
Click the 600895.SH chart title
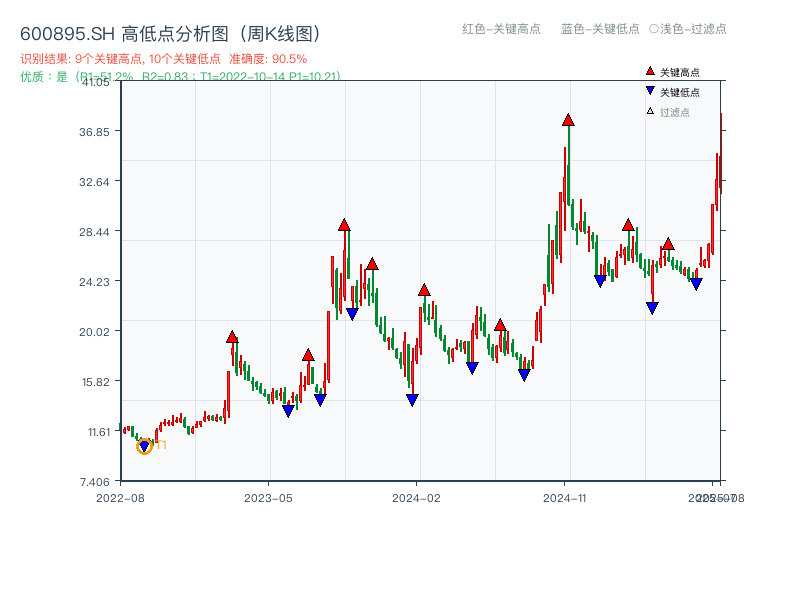pyautogui.click(x=170, y=32)
